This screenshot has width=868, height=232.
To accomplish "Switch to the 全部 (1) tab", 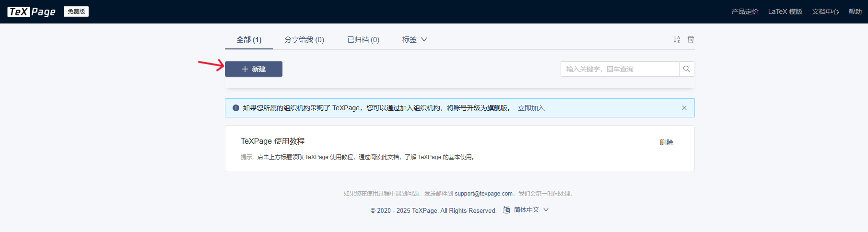I will [x=249, y=40].
